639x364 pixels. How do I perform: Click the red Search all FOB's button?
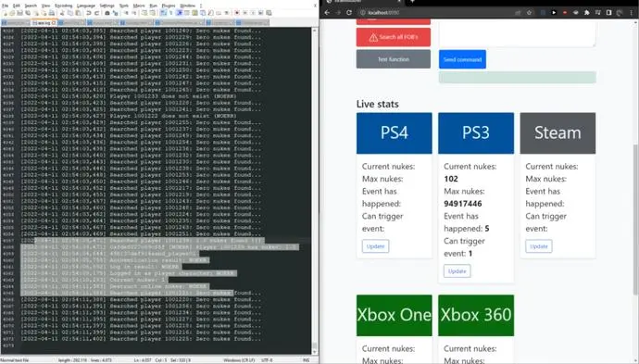tap(394, 37)
